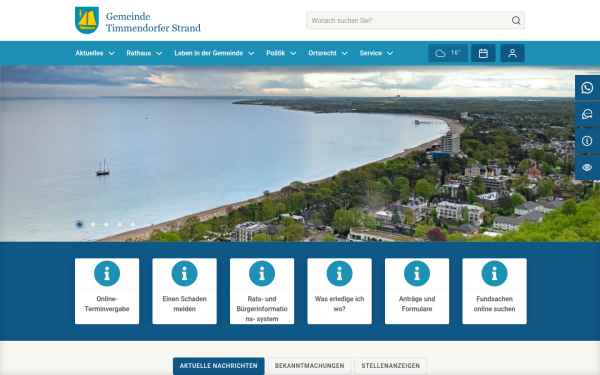
Task: Toggle the accessibility eye icon
Action: click(587, 167)
